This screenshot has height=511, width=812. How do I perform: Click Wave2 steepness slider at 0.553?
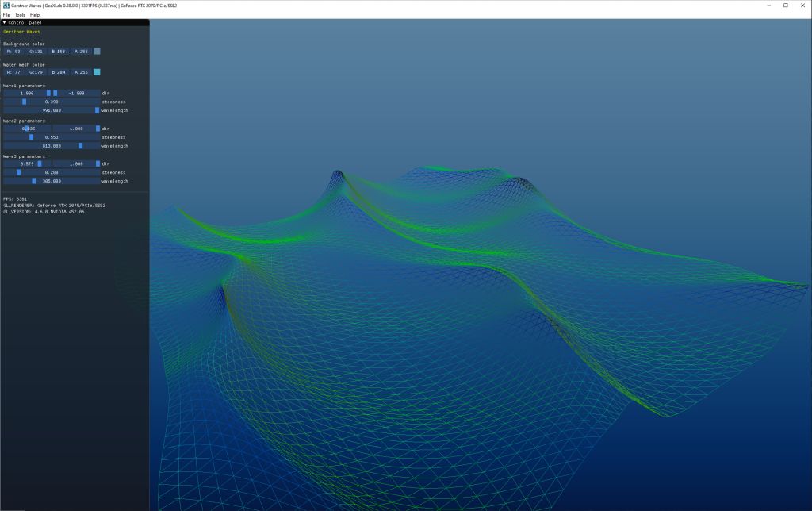[x=52, y=137]
